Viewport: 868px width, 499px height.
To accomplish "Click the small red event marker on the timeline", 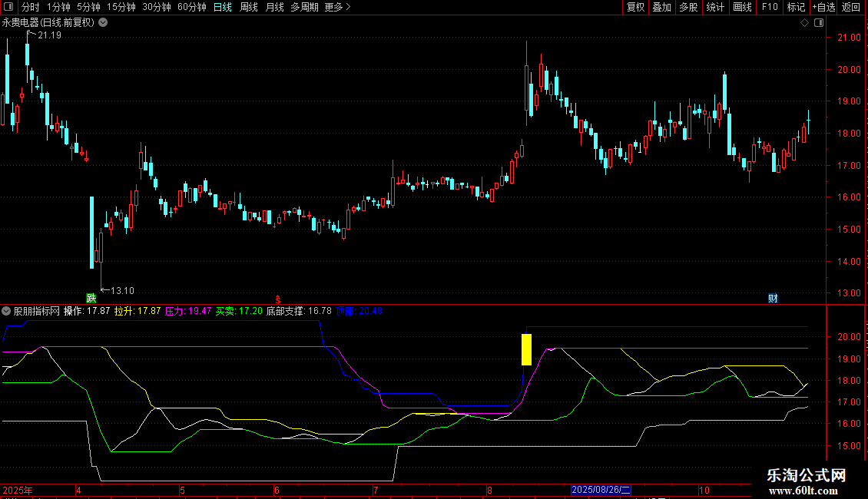I will (278, 298).
